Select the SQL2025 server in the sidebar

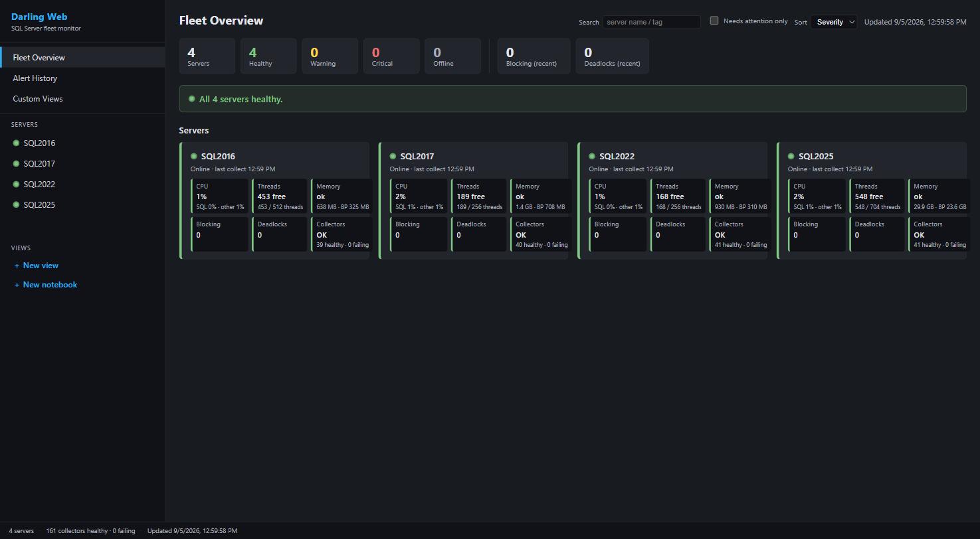[82, 204]
